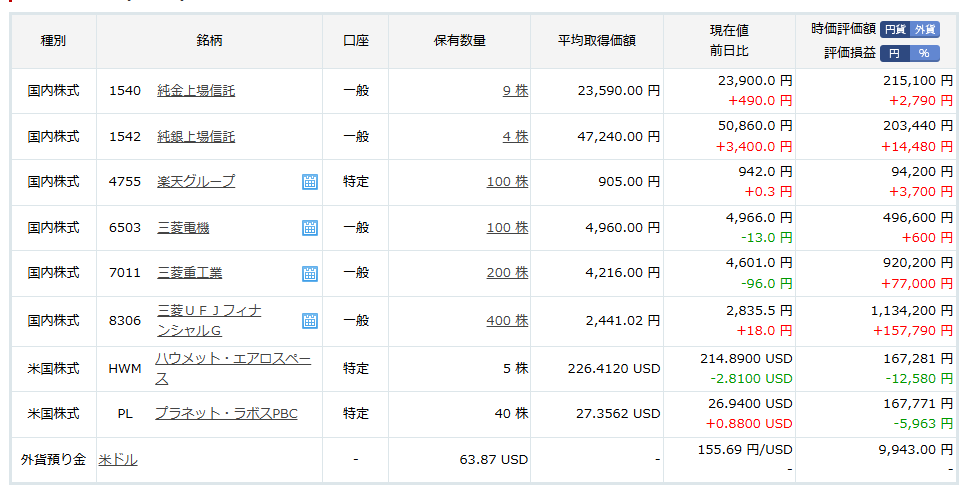This screenshot has width=970, height=495.
Task: Open ハウメット・エアロスペース stock link
Action: (x=232, y=367)
